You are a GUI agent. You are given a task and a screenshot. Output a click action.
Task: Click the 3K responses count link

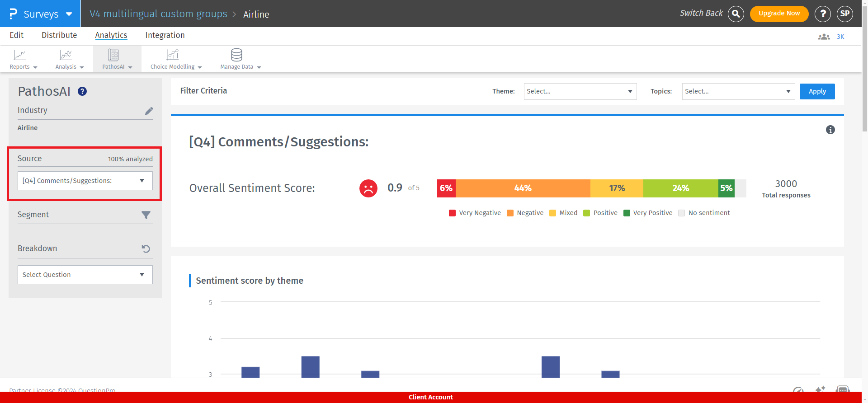(840, 37)
